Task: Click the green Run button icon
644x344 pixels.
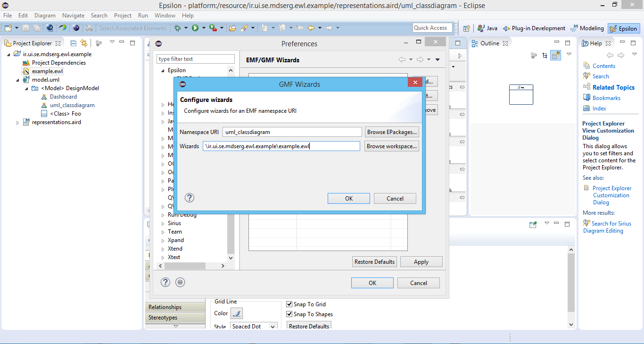Action: click(x=195, y=28)
